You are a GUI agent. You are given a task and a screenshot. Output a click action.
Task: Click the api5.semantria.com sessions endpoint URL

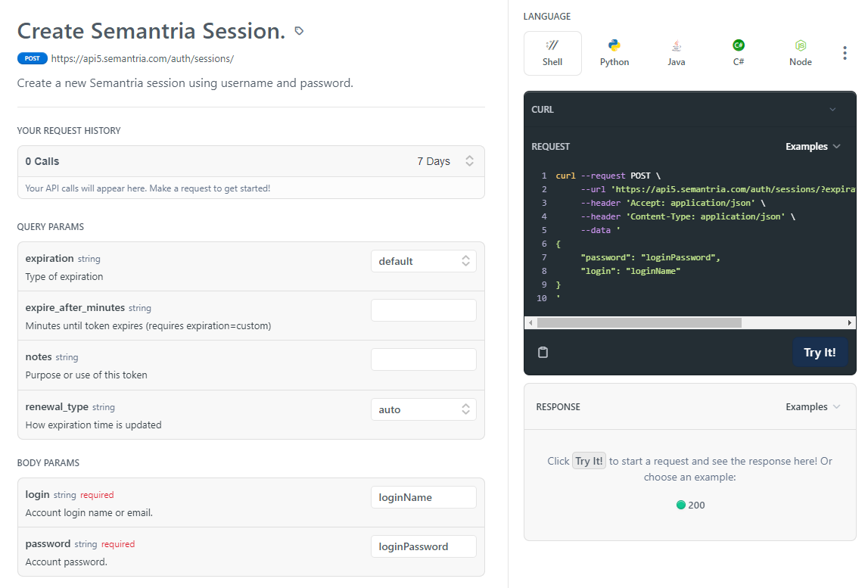coord(142,59)
